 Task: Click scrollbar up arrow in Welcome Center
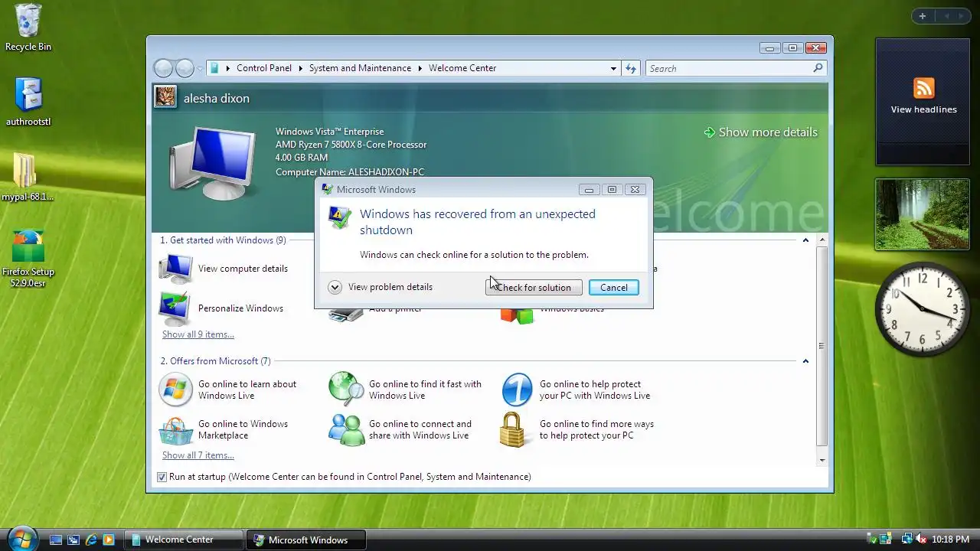coord(822,240)
